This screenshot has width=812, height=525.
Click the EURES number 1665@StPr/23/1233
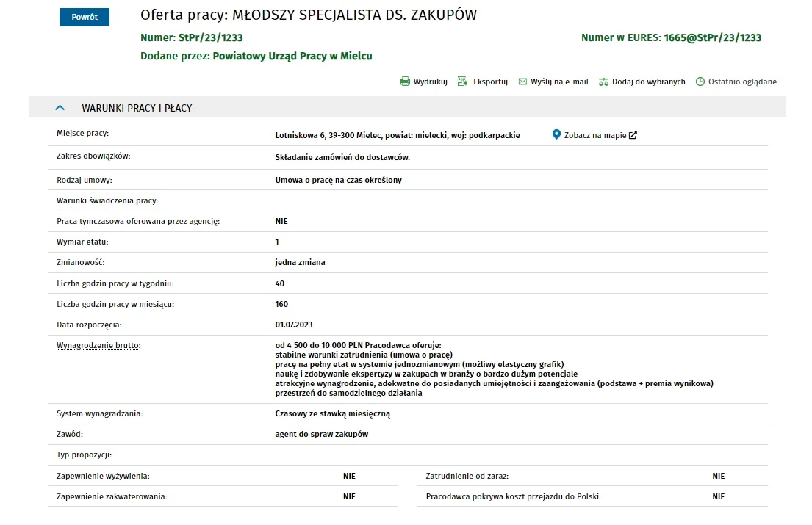pos(713,37)
